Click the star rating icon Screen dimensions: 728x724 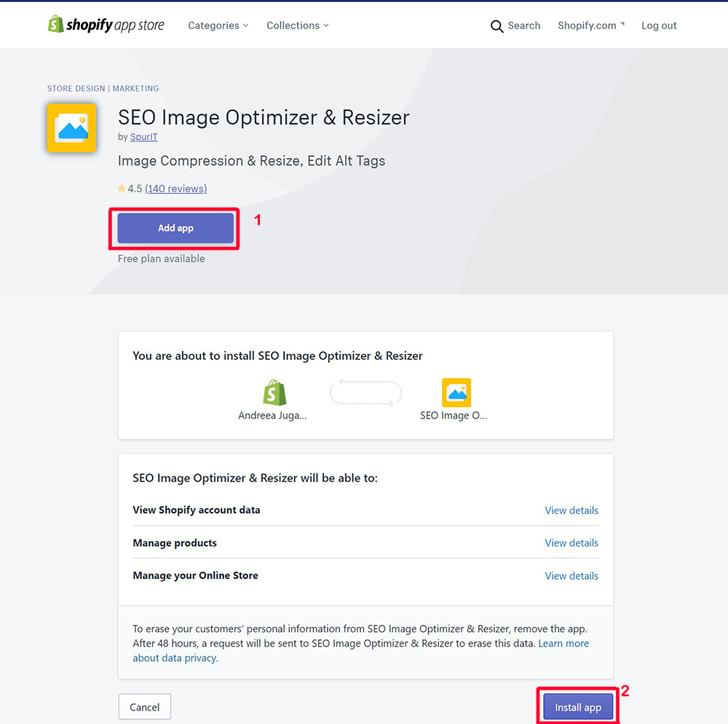[x=122, y=188]
